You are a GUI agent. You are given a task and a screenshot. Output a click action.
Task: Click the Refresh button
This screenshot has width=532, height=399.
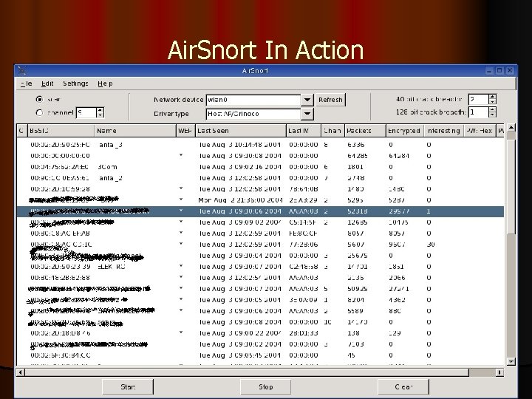(330, 100)
